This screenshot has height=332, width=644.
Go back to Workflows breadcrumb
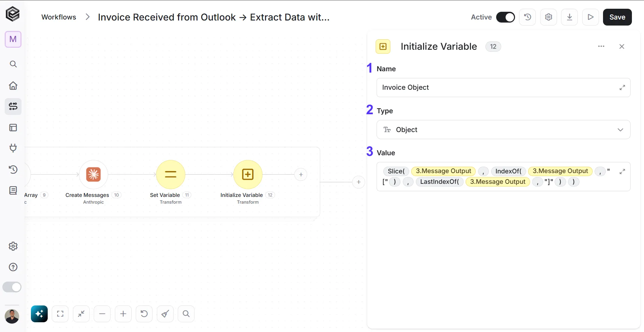coord(59,17)
